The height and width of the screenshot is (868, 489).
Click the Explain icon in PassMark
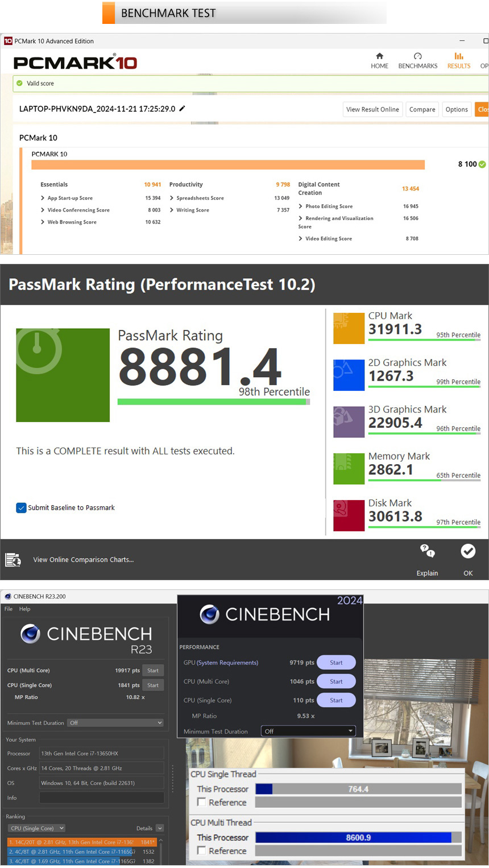tap(427, 551)
